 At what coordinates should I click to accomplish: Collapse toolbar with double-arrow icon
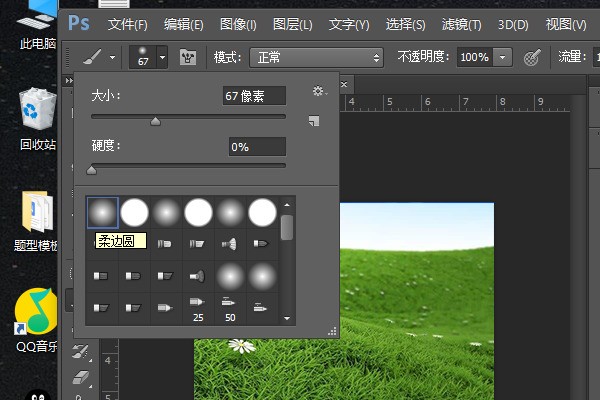coord(69,80)
